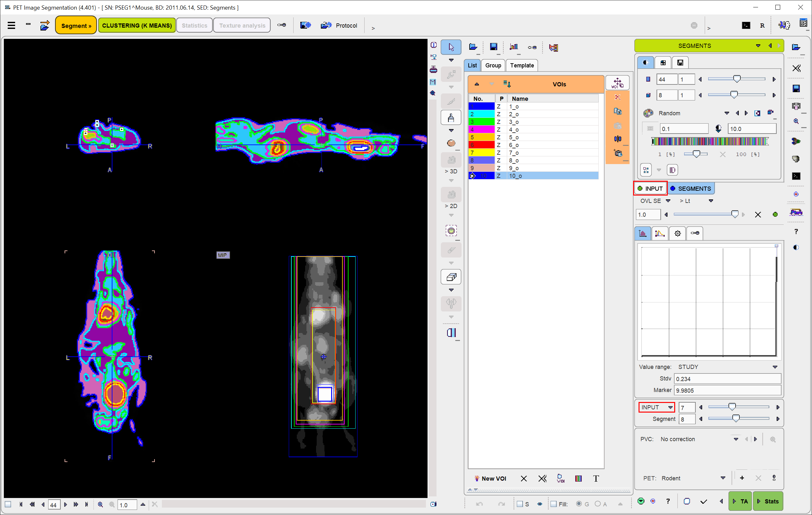Screen dimensions: 812x515
Task: Click the print icon beside the viewer
Action: pyautogui.click(x=433, y=69)
